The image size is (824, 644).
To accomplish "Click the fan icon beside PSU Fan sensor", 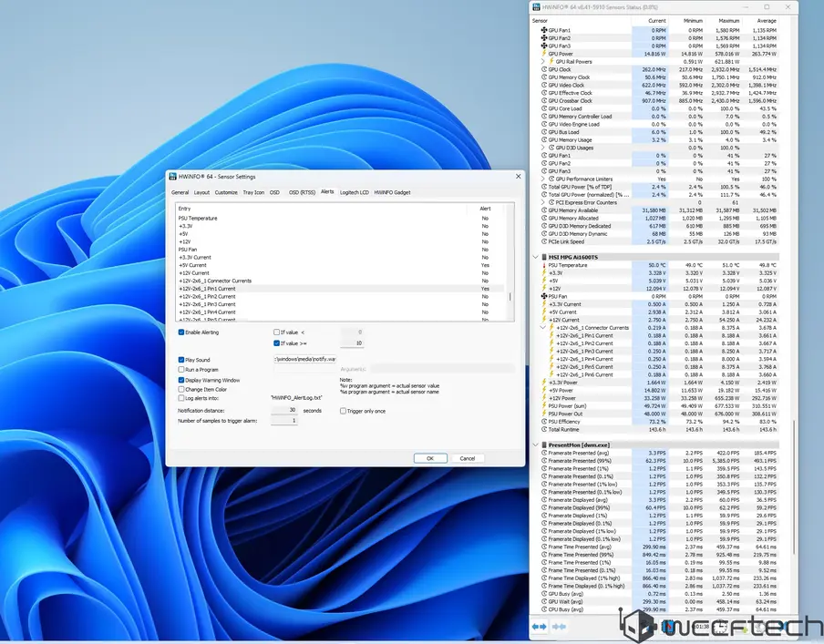I will pyautogui.click(x=544, y=296).
